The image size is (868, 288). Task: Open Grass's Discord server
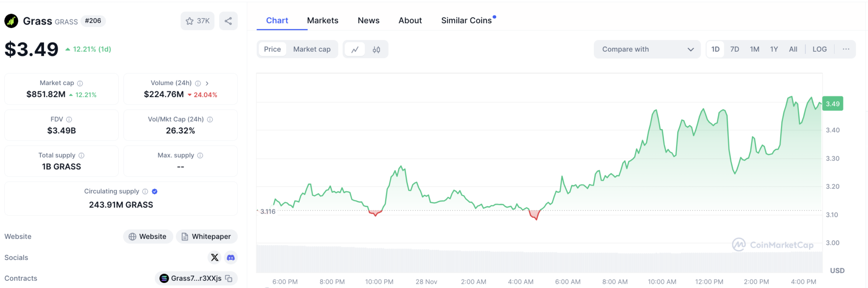(230, 258)
